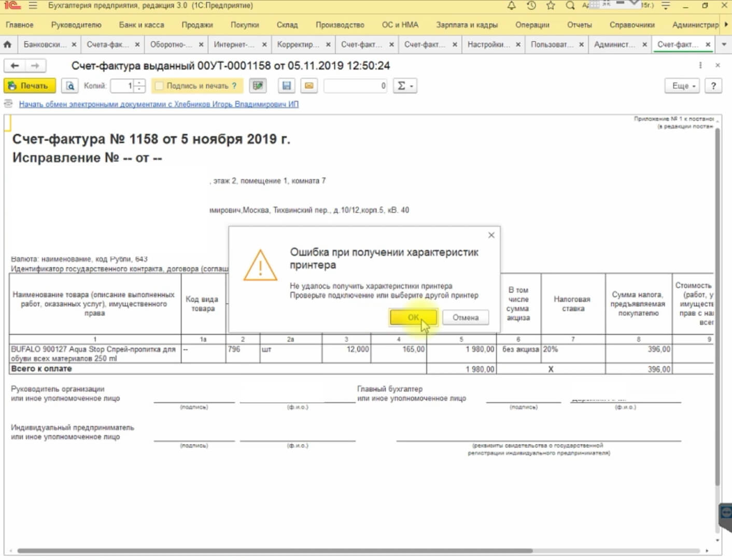Open the Отчеты section
Image resolution: width=732 pixels, height=560 pixels.
pyautogui.click(x=579, y=25)
